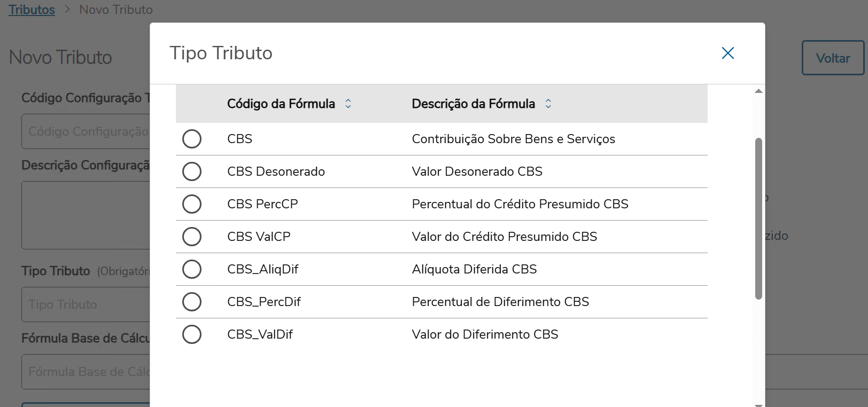Viewport: 868px width, 407px height.
Task: Select the CBS_PercDif option
Action: [192, 301]
